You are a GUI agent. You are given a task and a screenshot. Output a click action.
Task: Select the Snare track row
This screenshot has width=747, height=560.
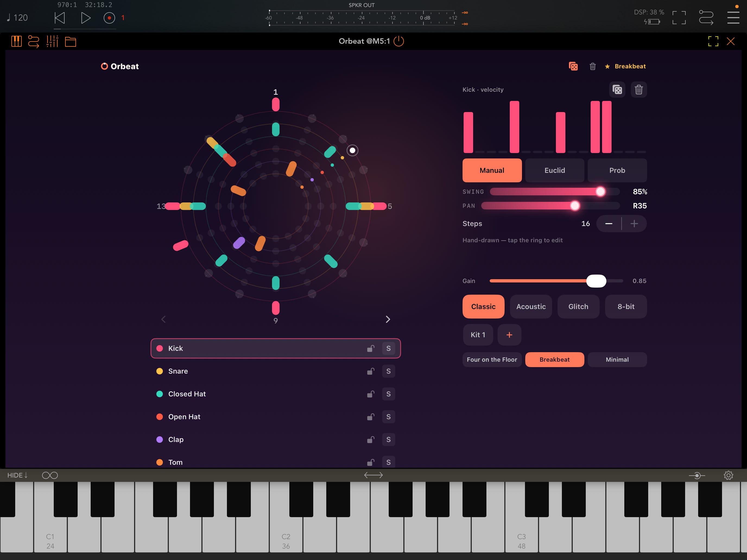[x=276, y=371]
